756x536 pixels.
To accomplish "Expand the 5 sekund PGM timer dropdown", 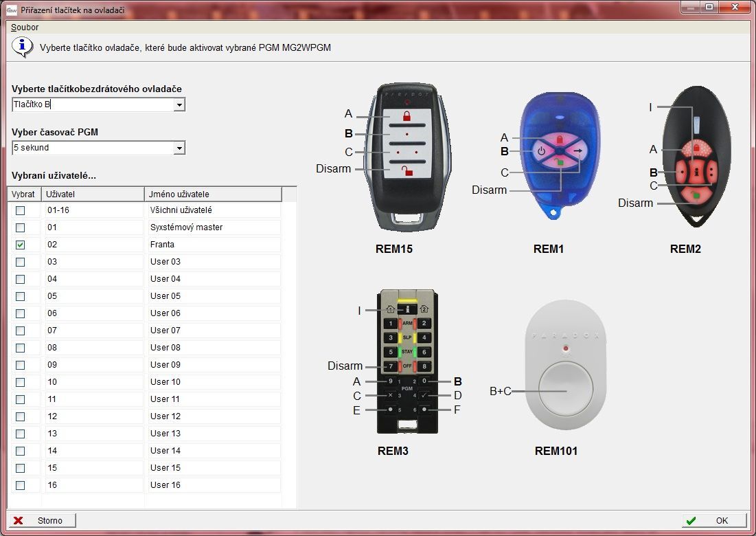I will tap(179, 148).
